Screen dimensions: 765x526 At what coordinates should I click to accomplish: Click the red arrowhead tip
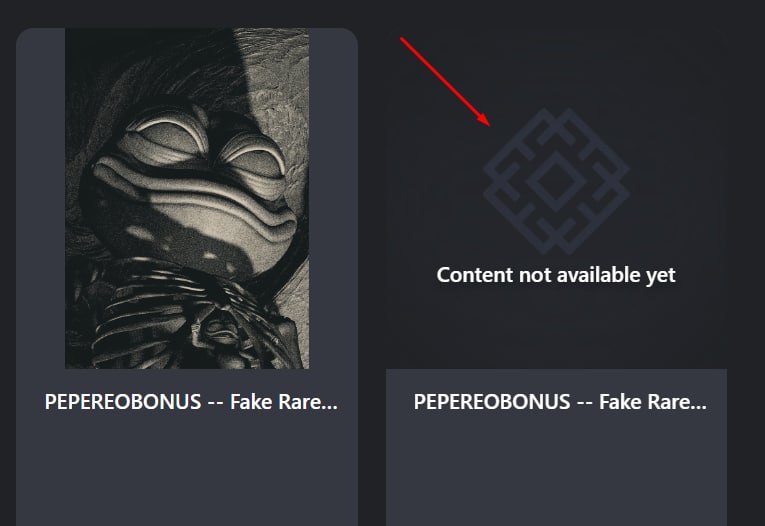point(484,120)
